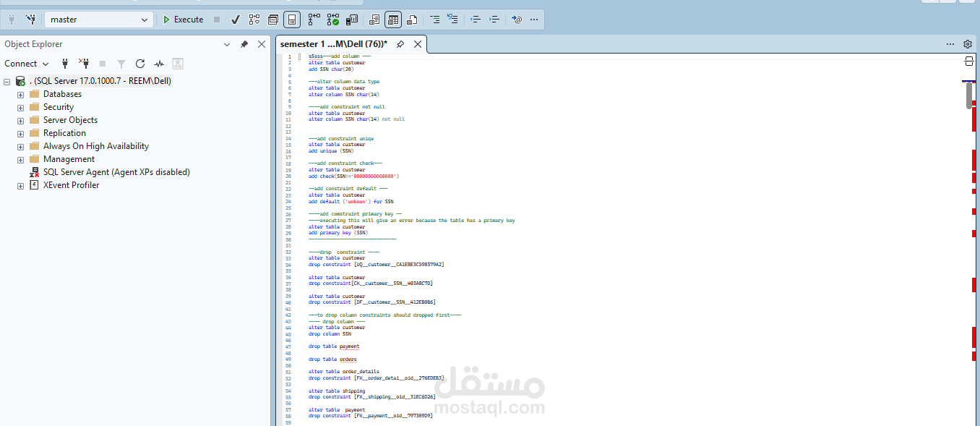This screenshot has width=980, height=426.
Task: Decrease indent of selected lines
Action: point(476,20)
